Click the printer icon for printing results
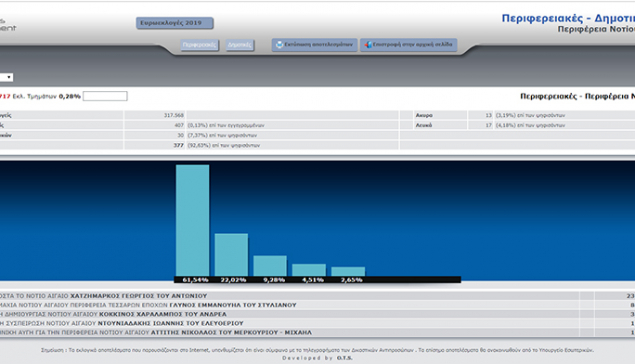635x364 pixels. point(279,45)
